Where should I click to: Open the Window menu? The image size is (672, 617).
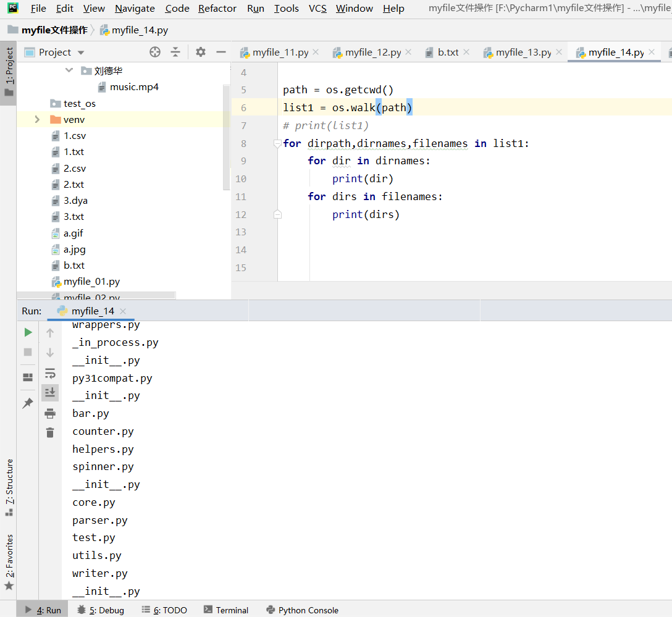point(355,9)
